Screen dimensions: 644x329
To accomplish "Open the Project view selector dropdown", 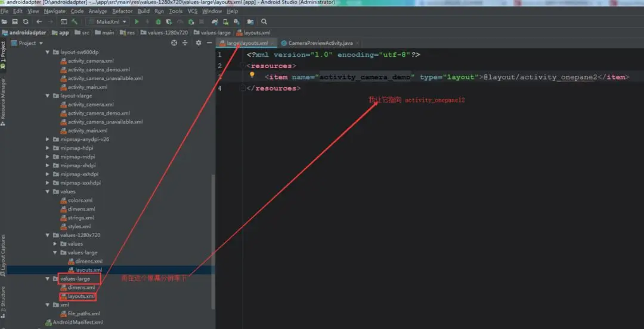I will pyautogui.click(x=27, y=43).
